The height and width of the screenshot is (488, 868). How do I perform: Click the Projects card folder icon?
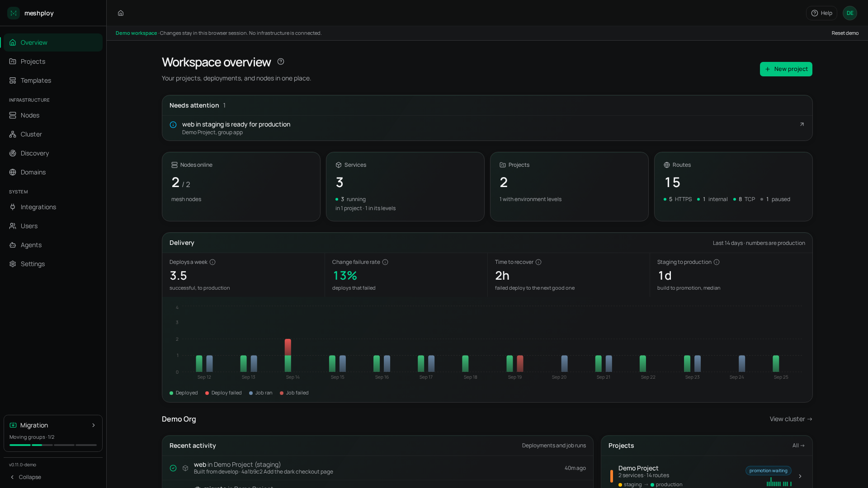coord(503,165)
